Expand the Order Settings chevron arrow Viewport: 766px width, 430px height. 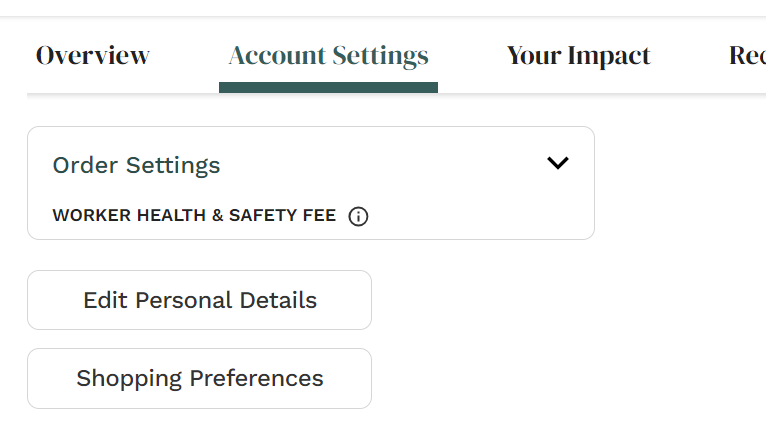coord(558,163)
